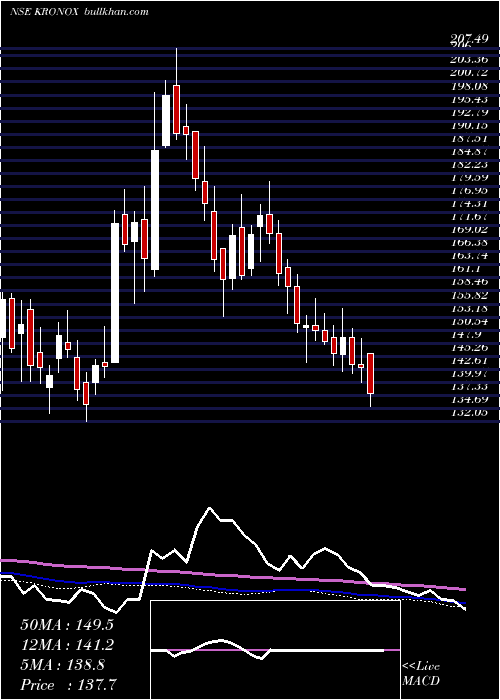Screen dimensions: 500x700
Task: Click inside the MACD inset chart box
Action: [x=275, y=650]
